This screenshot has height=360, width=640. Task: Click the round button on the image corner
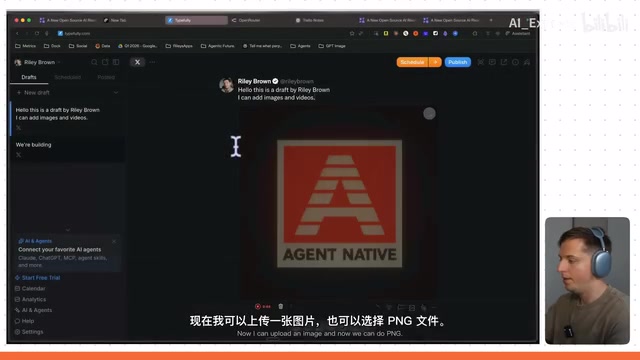coord(429,113)
